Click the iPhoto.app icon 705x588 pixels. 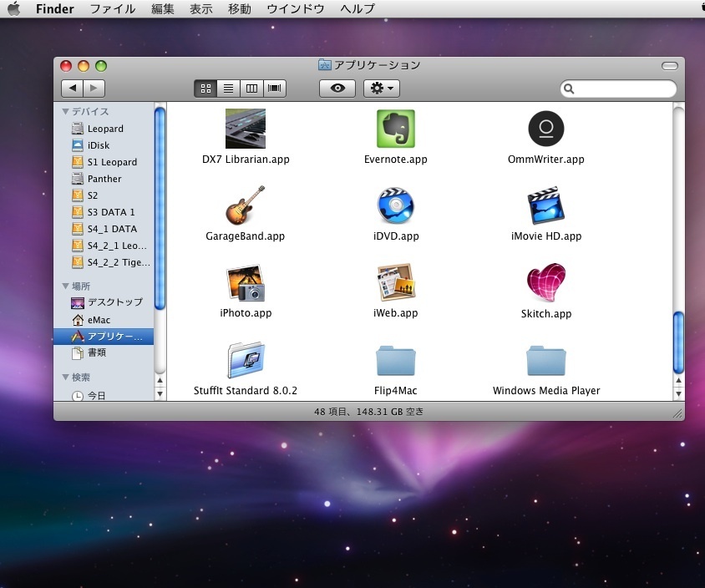245,283
